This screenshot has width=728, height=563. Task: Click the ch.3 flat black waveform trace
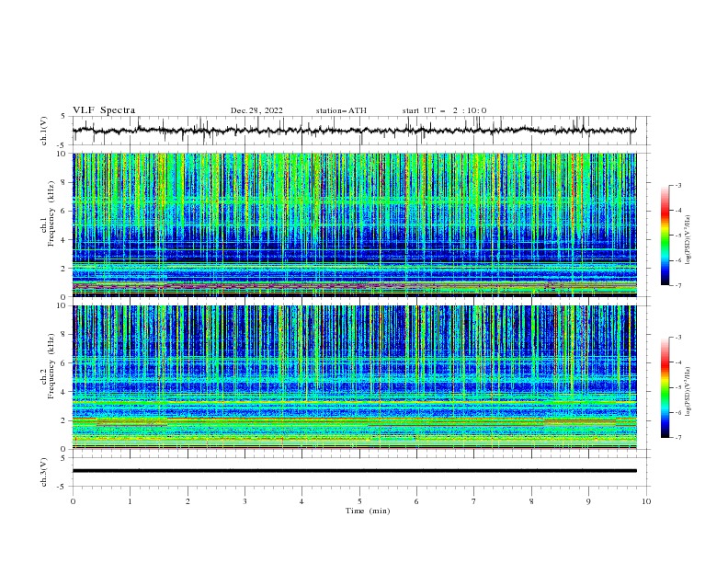(354, 471)
